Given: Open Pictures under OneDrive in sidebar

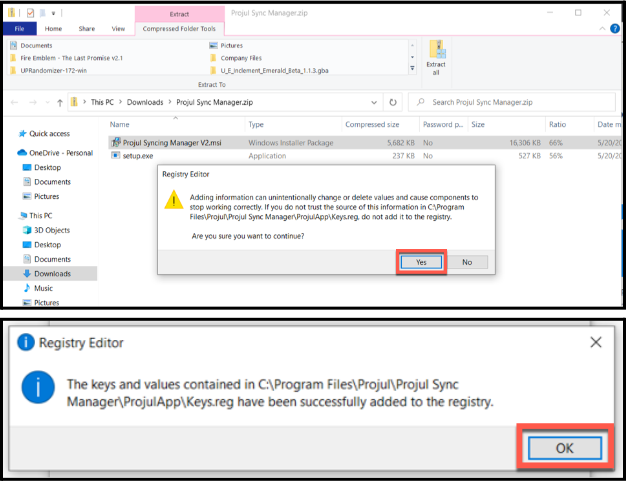Looking at the screenshot, I should coord(46,196).
